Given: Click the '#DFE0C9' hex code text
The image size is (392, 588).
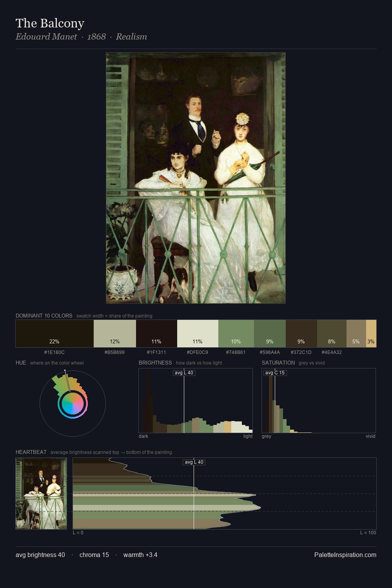Looking at the screenshot, I should [x=198, y=352].
